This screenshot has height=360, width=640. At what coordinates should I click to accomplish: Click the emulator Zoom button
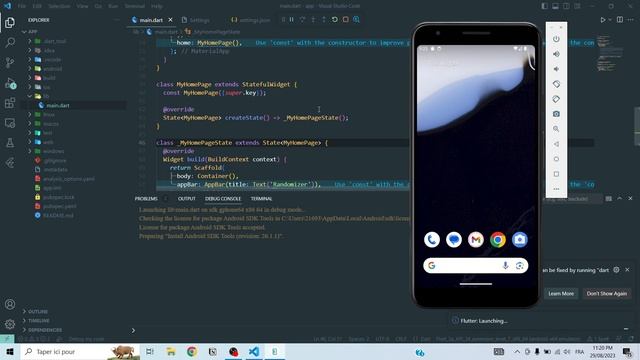(x=556, y=129)
